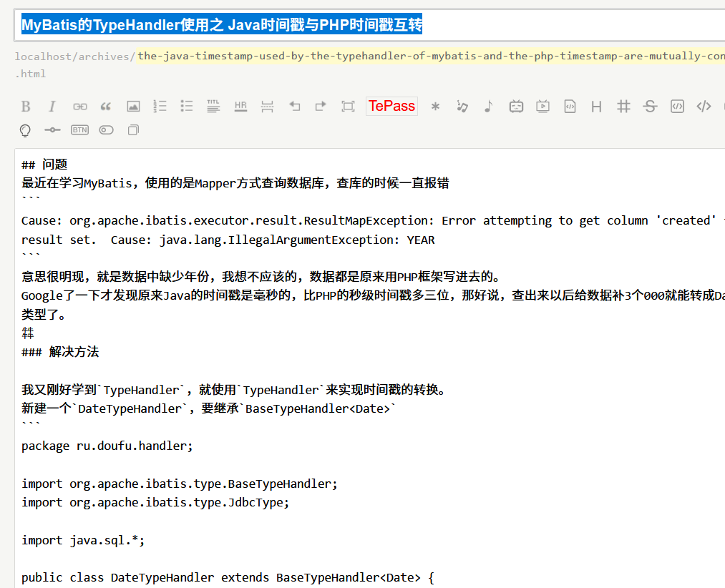725x588 pixels.
Task: Insert an image with the picture icon
Action: pos(133,106)
